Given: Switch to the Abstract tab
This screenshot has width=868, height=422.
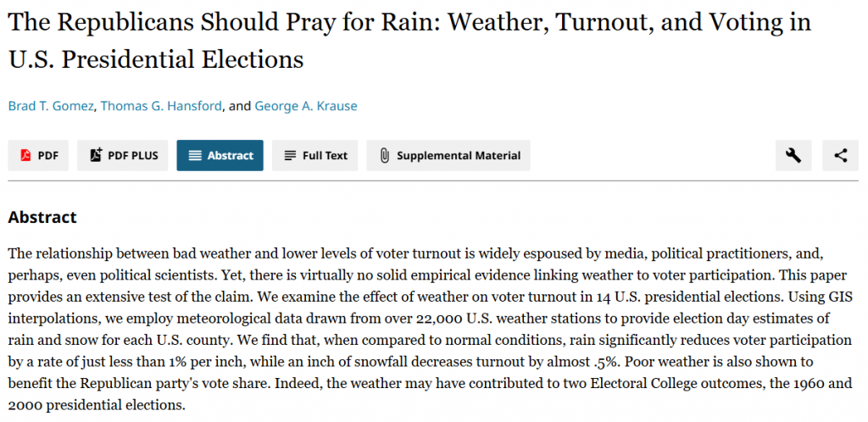Looking at the screenshot, I should click(220, 155).
